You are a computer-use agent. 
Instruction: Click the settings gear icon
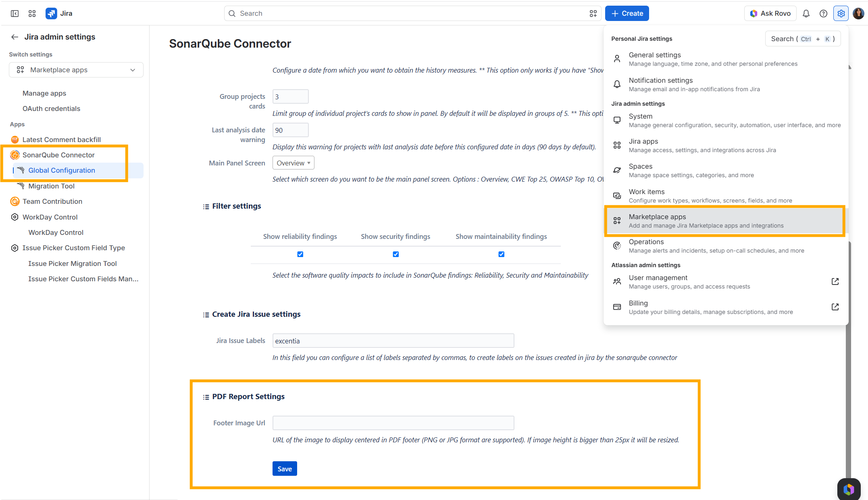click(841, 13)
